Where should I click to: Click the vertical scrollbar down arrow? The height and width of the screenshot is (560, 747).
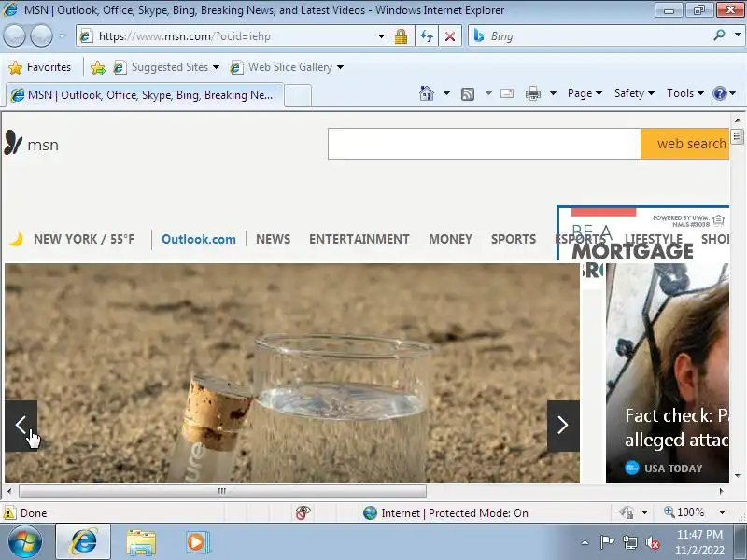point(738,476)
